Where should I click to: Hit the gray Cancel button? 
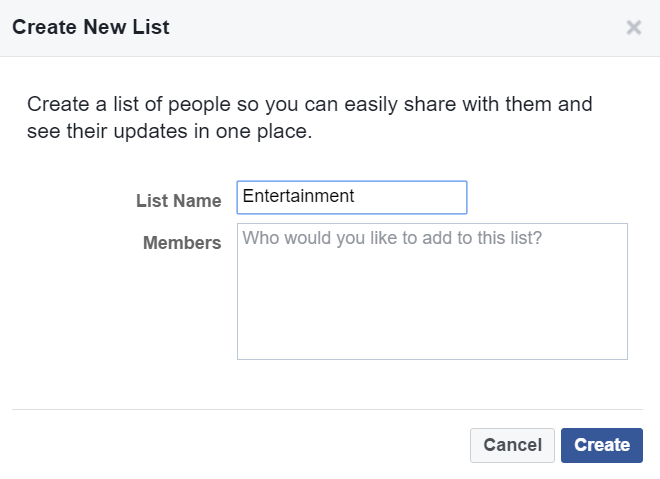click(x=512, y=445)
